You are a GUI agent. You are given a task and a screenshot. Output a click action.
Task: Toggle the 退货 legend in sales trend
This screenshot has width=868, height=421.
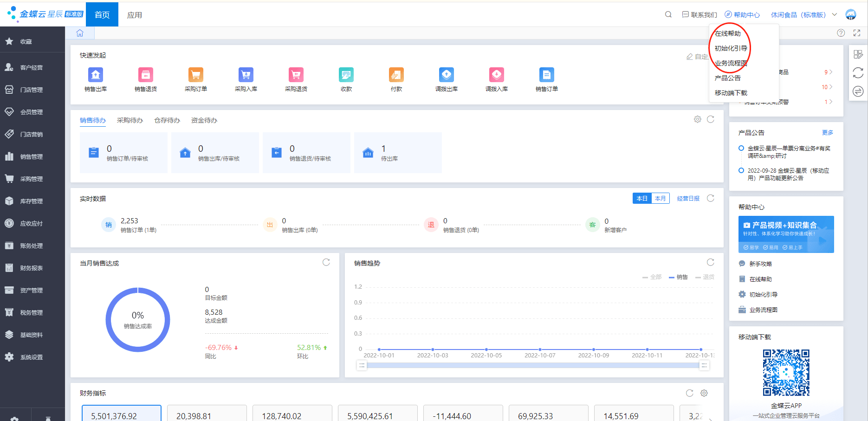coord(705,277)
